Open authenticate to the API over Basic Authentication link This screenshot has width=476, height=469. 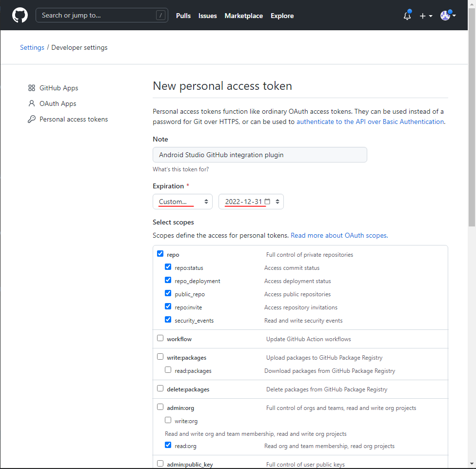[370, 122]
